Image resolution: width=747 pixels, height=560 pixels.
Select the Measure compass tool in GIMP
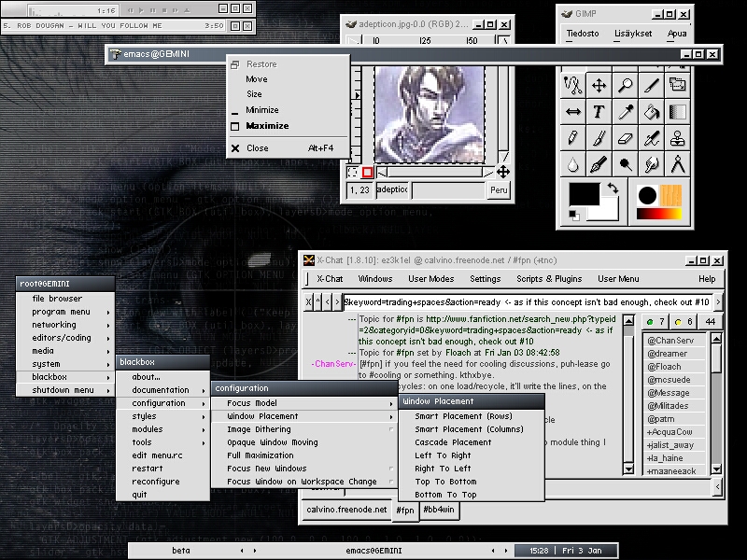tap(678, 164)
